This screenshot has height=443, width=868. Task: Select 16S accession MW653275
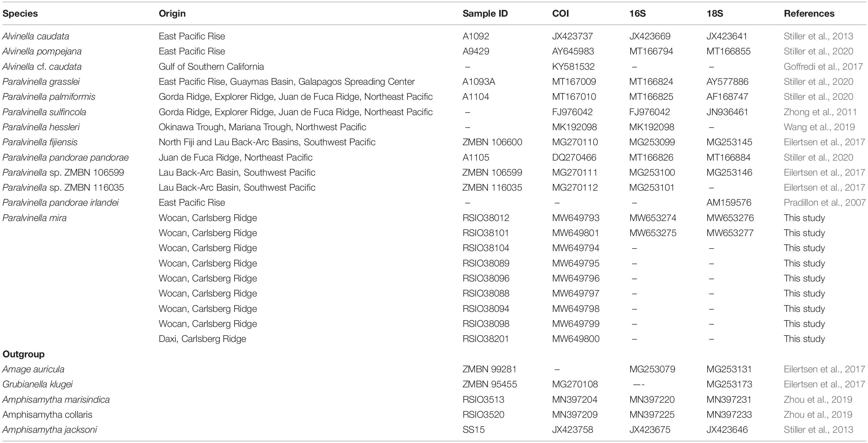[x=653, y=233]
